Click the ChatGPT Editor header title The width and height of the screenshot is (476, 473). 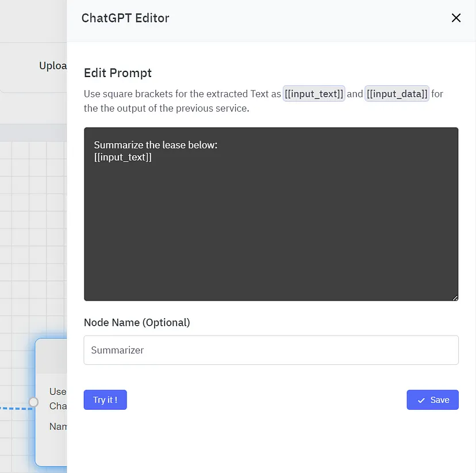125,18
